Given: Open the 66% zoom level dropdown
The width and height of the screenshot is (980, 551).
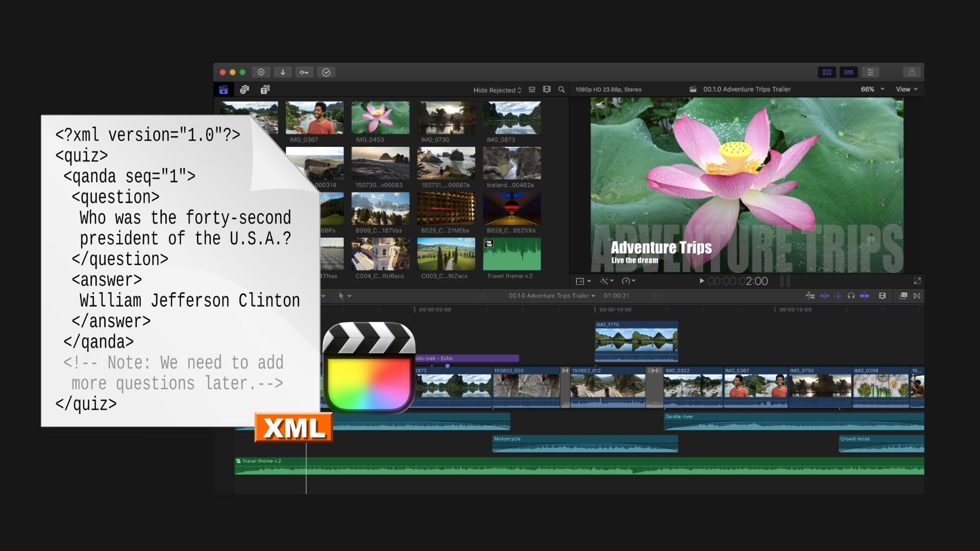Looking at the screenshot, I should [872, 89].
